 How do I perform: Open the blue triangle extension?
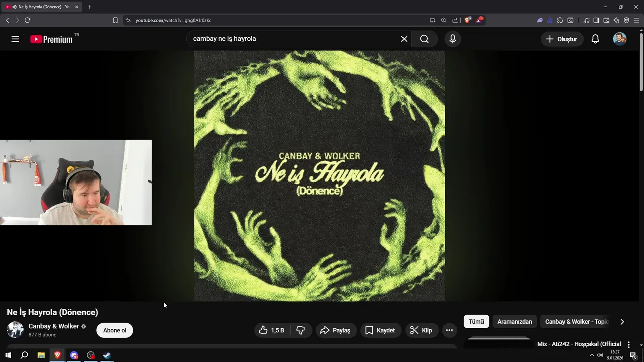coord(550,20)
